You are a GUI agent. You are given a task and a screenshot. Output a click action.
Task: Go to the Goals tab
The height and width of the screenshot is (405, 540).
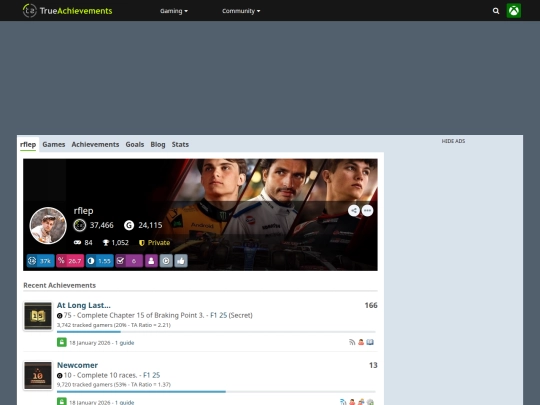[135, 144]
